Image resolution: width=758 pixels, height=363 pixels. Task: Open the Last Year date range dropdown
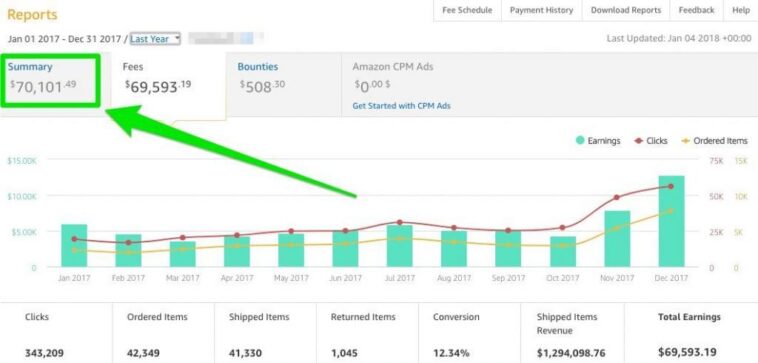coord(155,39)
